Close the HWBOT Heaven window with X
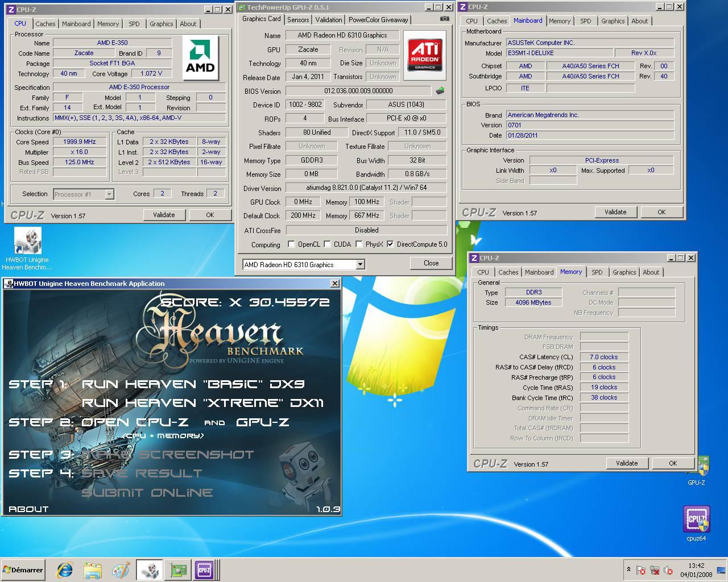The width and height of the screenshot is (728, 582). [x=335, y=283]
